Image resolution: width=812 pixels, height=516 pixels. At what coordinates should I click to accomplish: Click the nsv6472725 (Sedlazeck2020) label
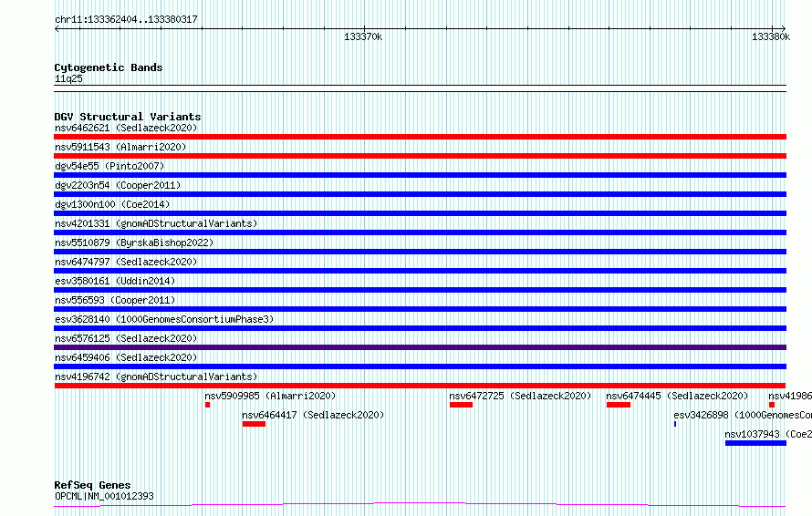click(520, 396)
